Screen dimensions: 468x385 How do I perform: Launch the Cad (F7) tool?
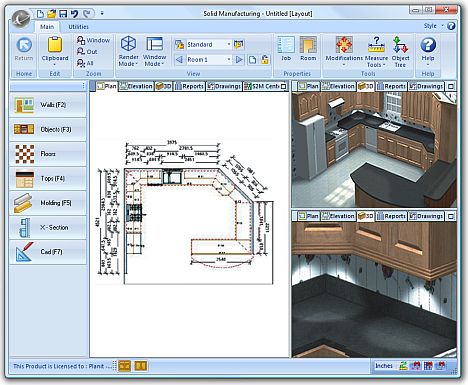[x=48, y=252]
